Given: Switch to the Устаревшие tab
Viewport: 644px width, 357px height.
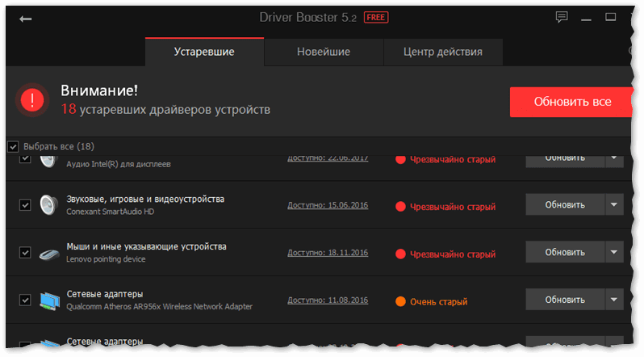Looking at the screenshot, I should (204, 52).
